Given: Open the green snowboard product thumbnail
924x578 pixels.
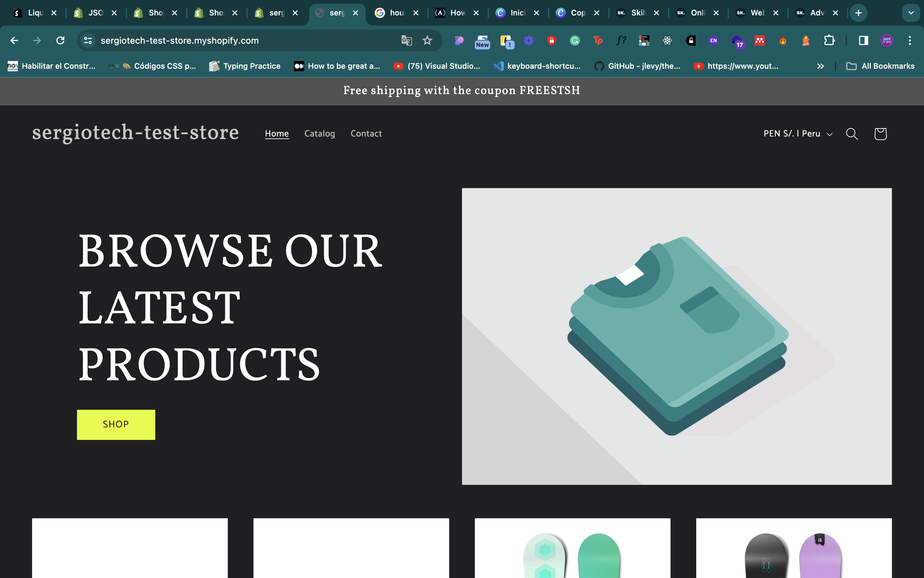Looking at the screenshot, I should [572, 548].
